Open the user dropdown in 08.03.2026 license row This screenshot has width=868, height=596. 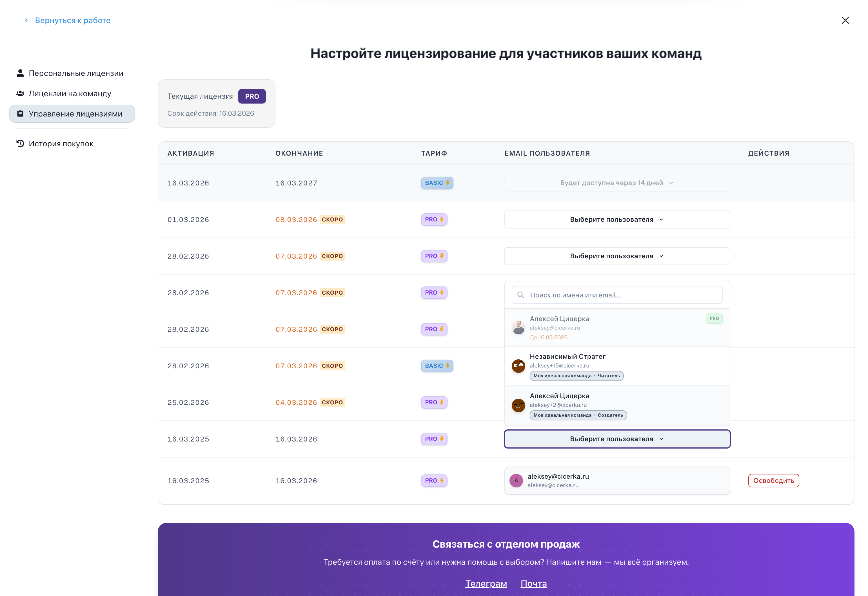pyautogui.click(x=617, y=219)
